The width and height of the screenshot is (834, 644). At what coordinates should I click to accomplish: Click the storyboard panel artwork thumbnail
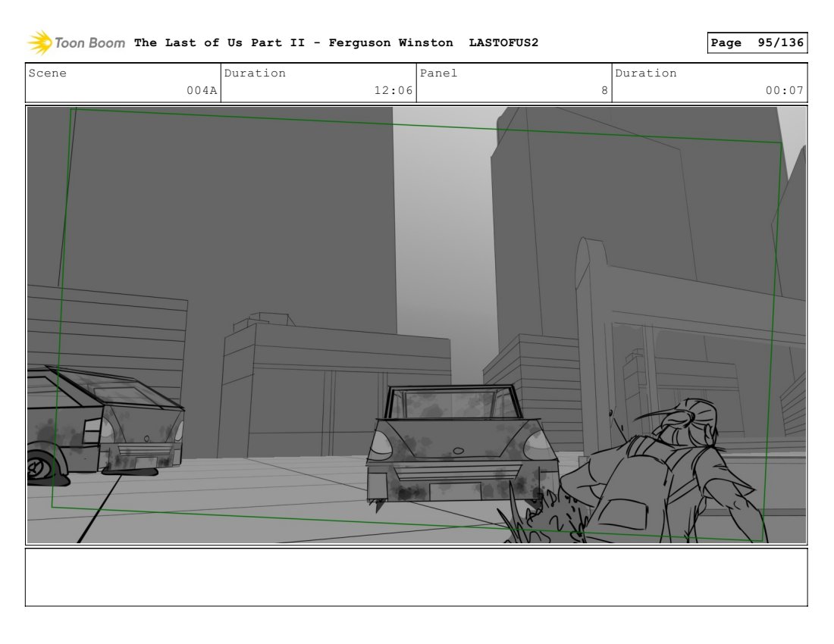pos(417,325)
